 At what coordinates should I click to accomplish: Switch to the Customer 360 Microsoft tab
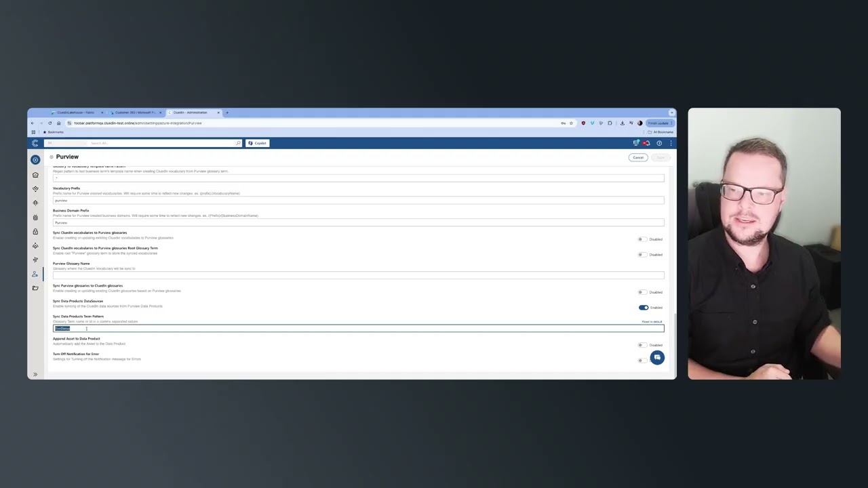pyautogui.click(x=136, y=113)
